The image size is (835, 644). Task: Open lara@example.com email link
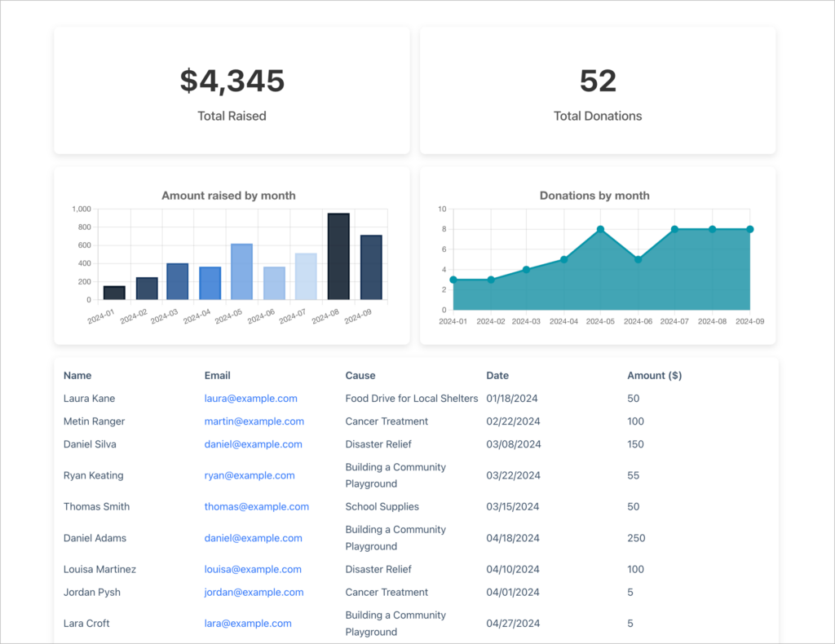click(247, 623)
